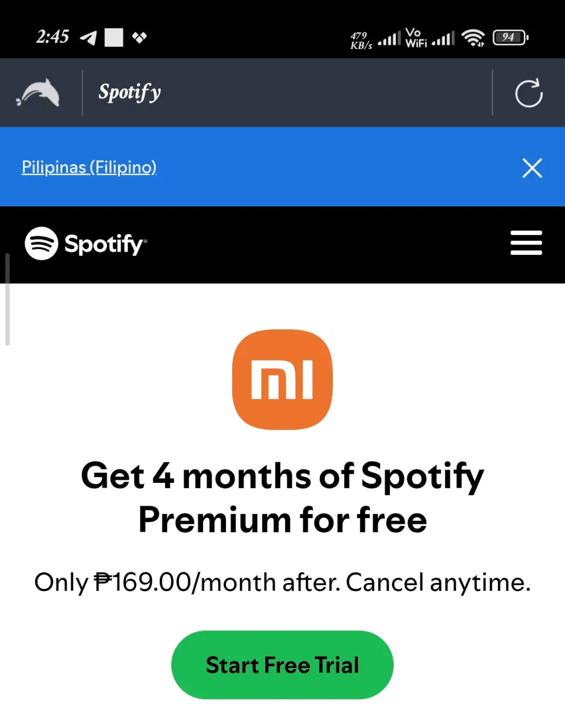Click the Start Free Trial button
The image size is (565, 728).
point(282,665)
